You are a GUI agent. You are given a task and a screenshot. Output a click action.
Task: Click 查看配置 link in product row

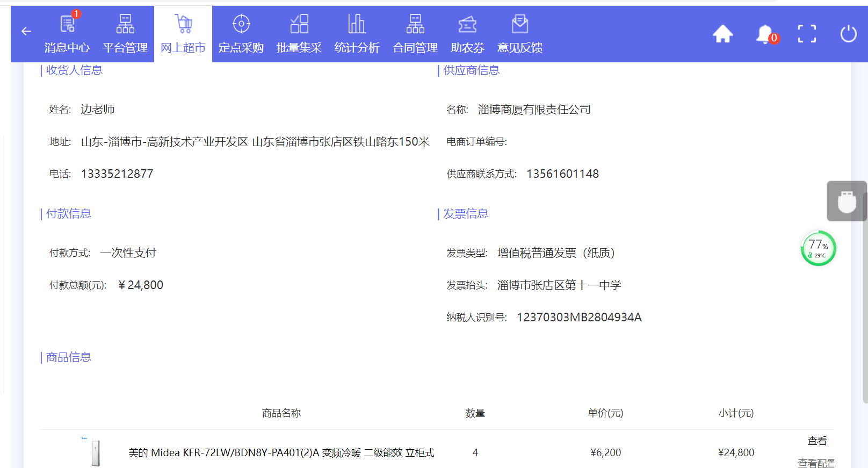[x=816, y=463]
